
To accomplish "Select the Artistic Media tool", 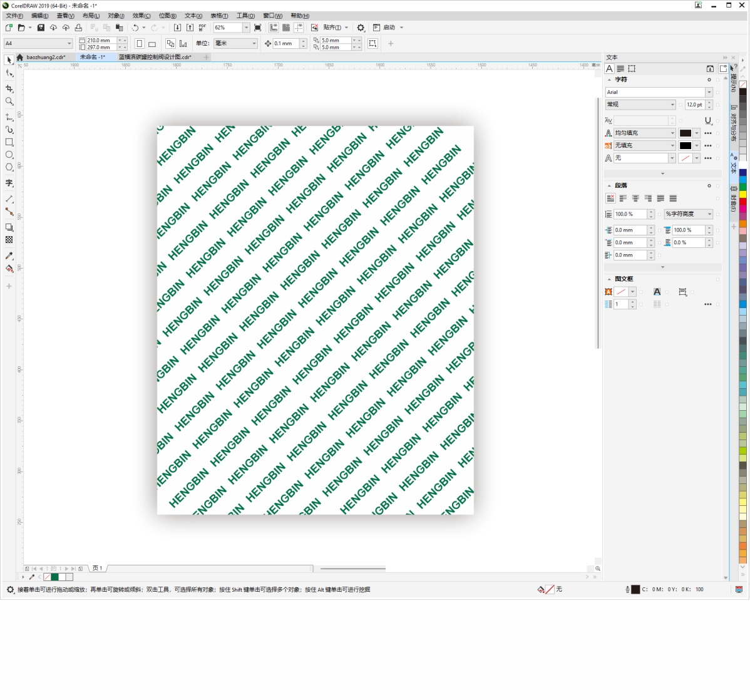I will click(9, 130).
